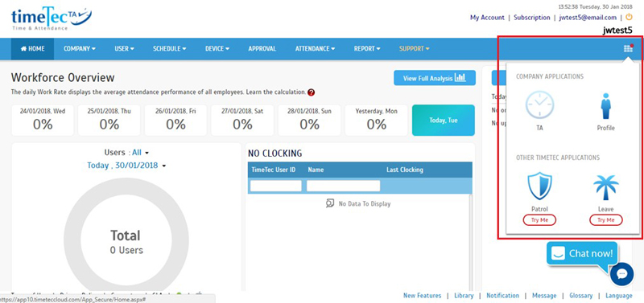Select the 26/01/2018, Fri work rate card
Viewport: 644px width, 303px height.
(x=175, y=120)
